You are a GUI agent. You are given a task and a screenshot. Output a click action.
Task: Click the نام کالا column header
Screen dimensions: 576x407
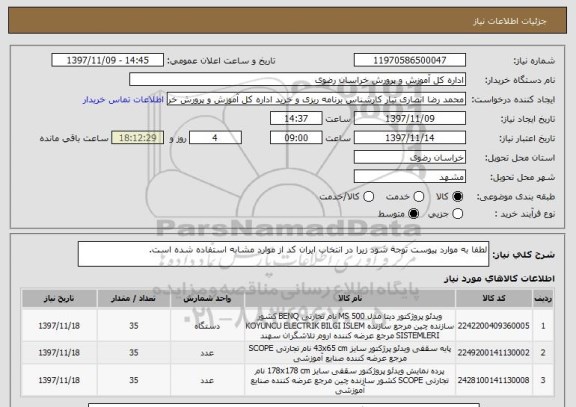click(x=350, y=299)
